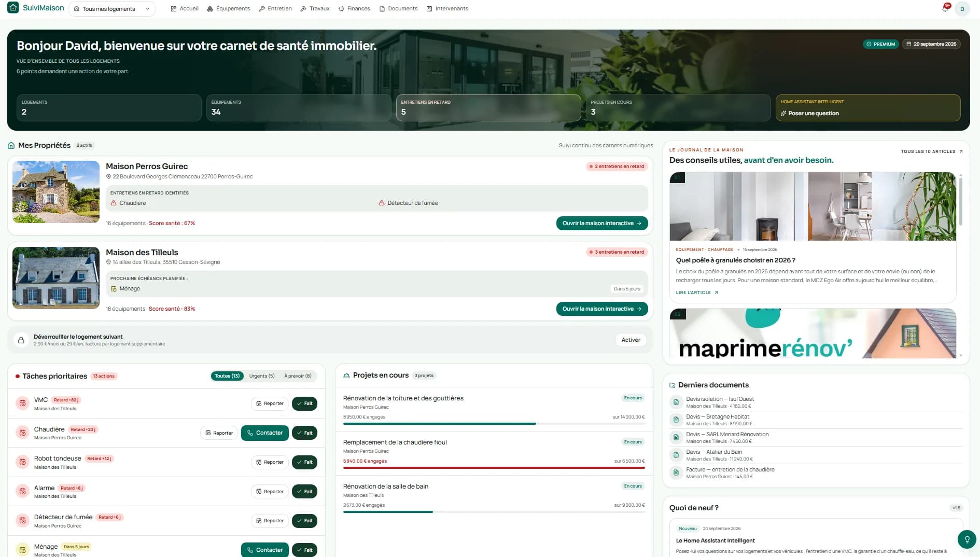Open the Finances menu

tap(354, 8)
